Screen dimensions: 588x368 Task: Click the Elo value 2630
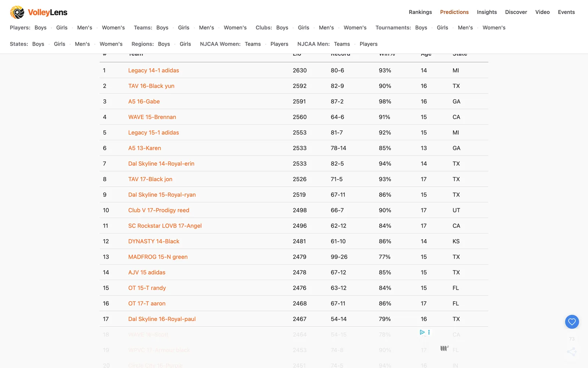[x=300, y=70]
